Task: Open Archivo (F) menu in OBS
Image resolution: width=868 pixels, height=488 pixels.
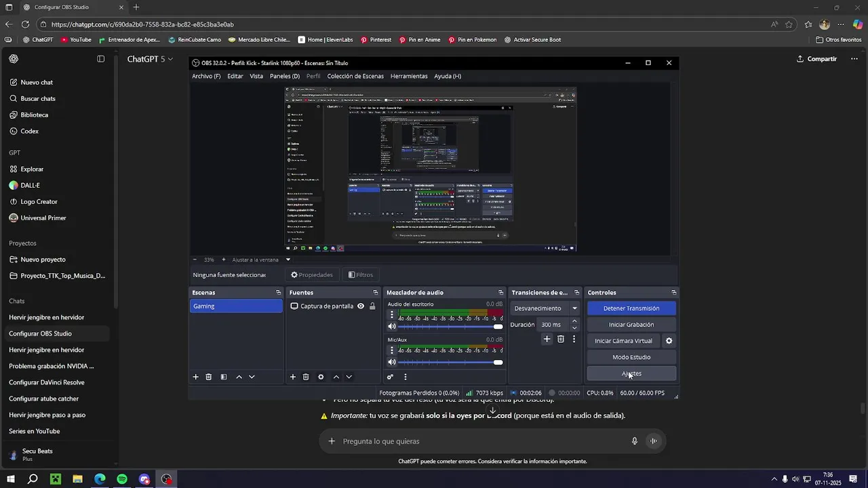Action: pyautogui.click(x=206, y=76)
